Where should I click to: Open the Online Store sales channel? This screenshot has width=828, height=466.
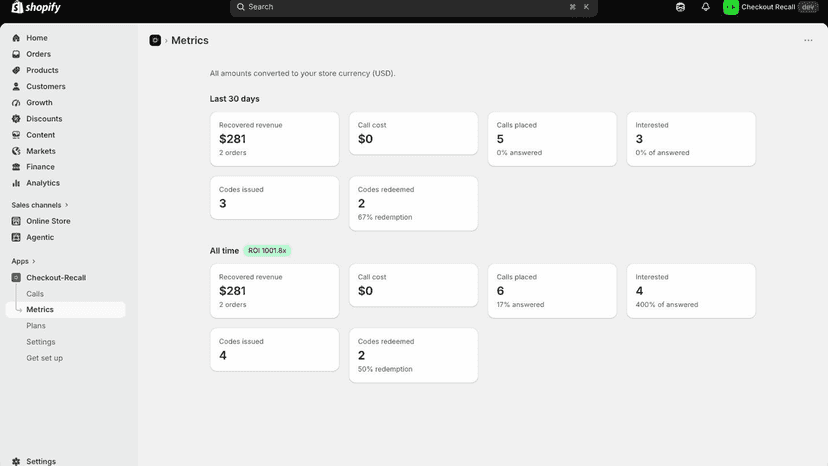click(48, 221)
